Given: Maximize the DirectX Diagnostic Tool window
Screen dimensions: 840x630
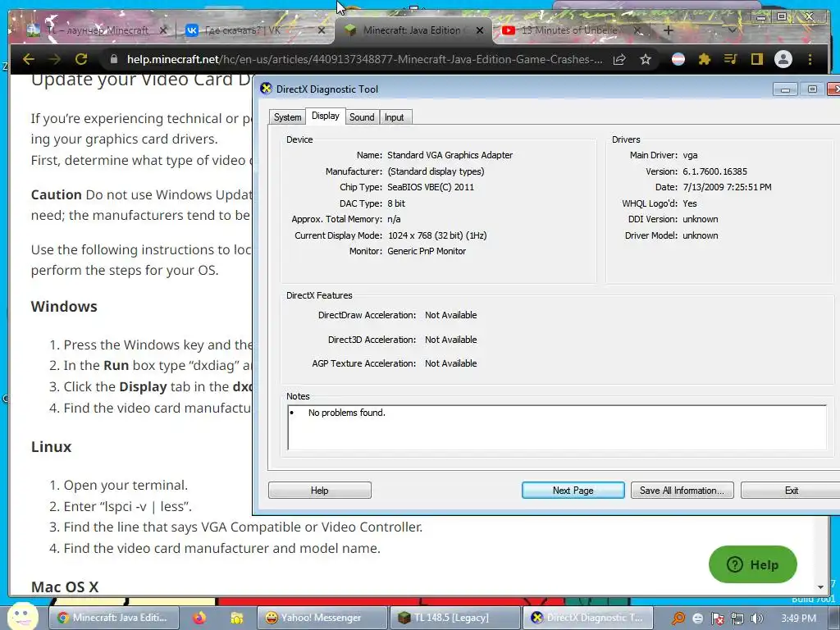Looking at the screenshot, I should coord(812,89).
